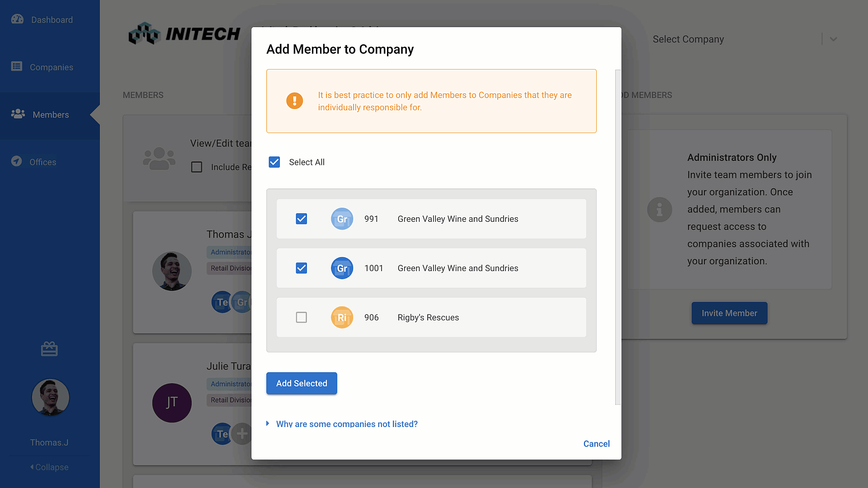Image resolution: width=868 pixels, height=488 pixels.
Task: Open Dashboard gauge icon in sidebar
Action: pyautogui.click(x=17, y=19)
